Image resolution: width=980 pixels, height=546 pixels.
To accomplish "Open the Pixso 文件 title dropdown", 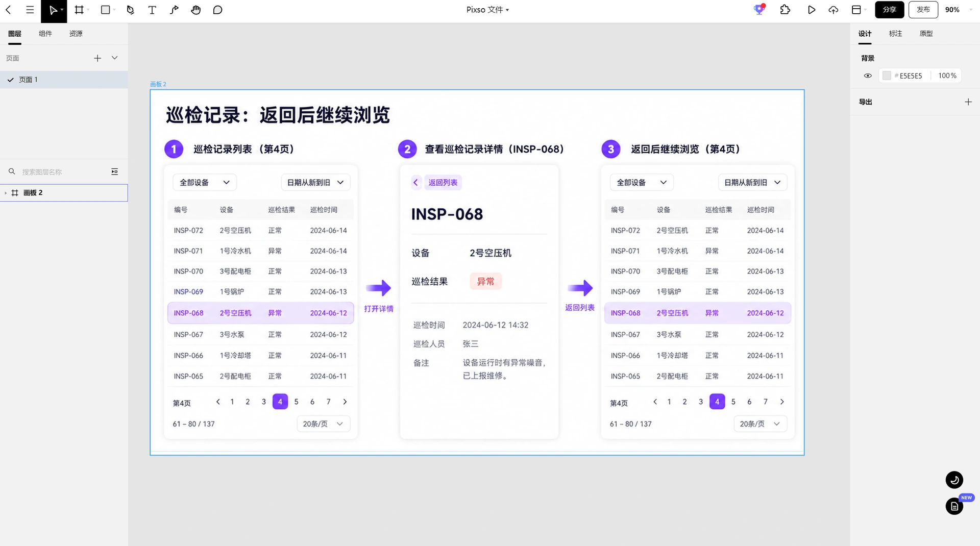I will coord(487,10).
